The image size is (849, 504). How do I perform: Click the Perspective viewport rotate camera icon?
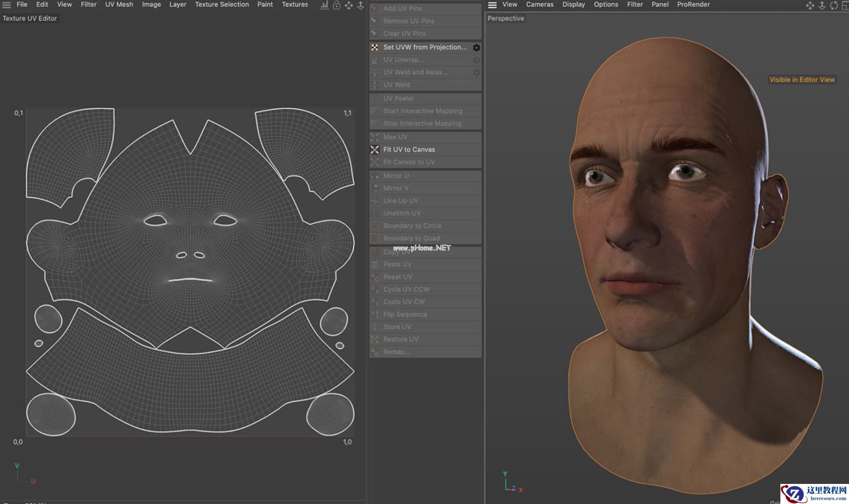(x=834, y=5)
